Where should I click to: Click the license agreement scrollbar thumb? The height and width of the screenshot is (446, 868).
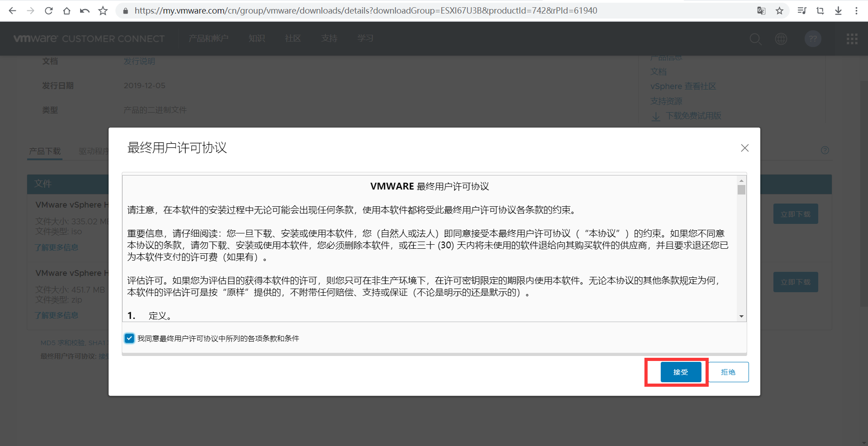(x=741, y=190)
